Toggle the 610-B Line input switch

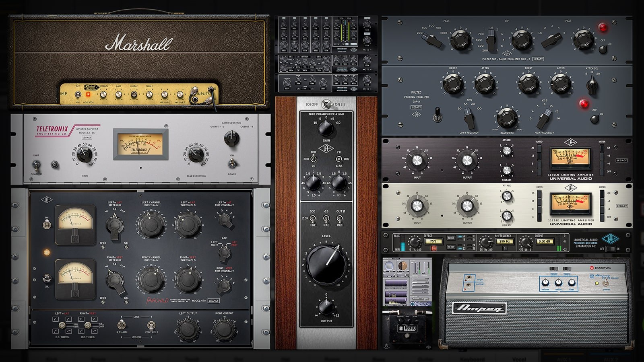click(x=313, y=218)
